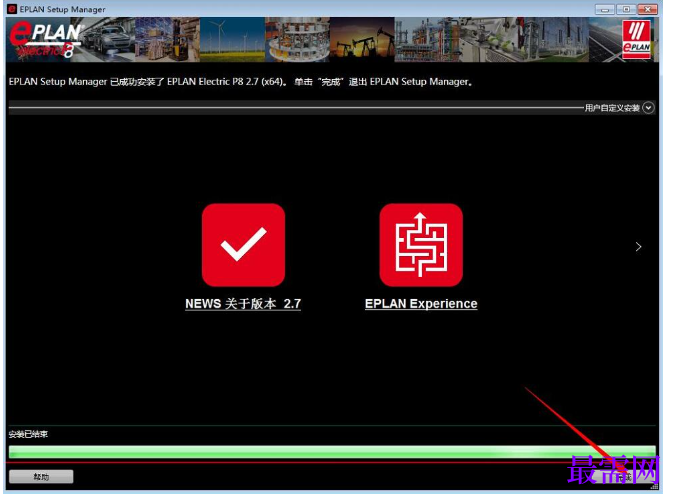Click the EPLAN Setup Manager title bar icon
Viewport: 679px width, 501px height.
[x=12, y=9]
